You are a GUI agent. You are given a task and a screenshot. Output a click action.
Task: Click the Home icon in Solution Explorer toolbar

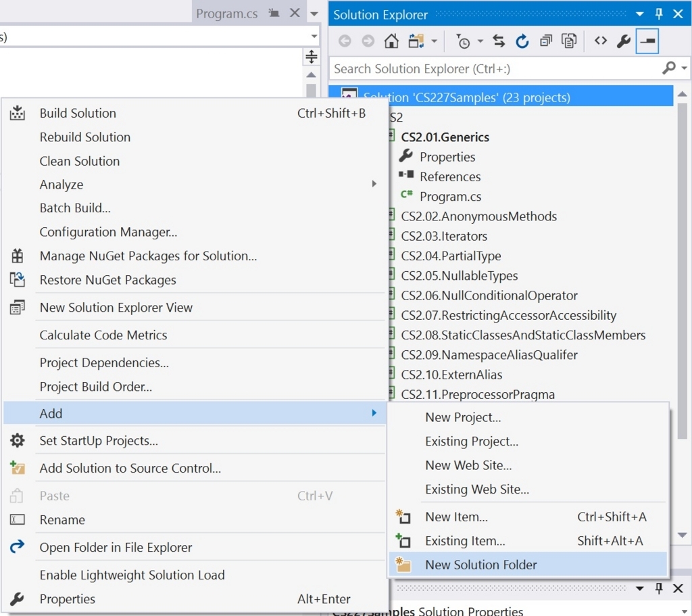click(x=391, y=41)
